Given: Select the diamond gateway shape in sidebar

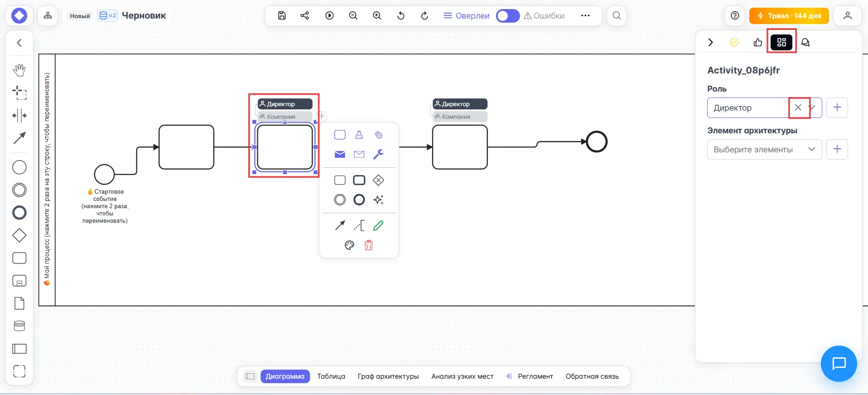Looking at the screenshot, I should (19, 235).
